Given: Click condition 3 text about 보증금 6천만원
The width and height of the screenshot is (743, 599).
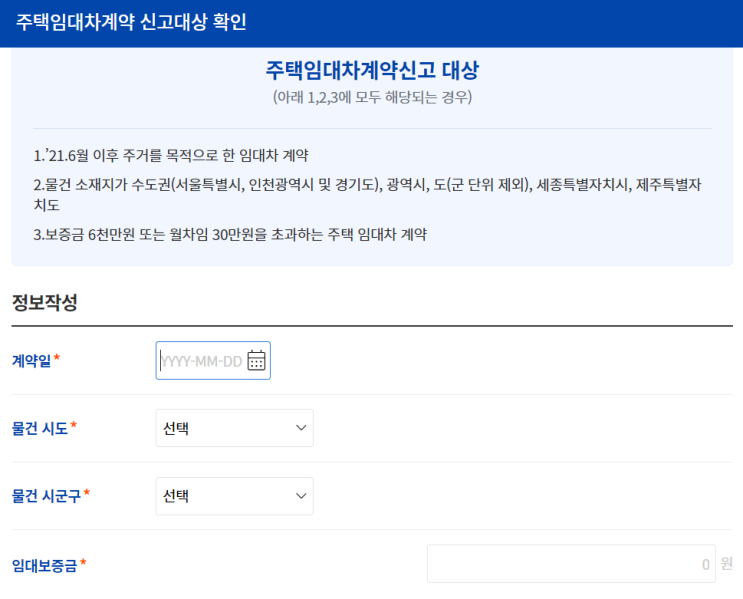Looking at the screenshot, I should pyautogui.click(x=230, y=235).
